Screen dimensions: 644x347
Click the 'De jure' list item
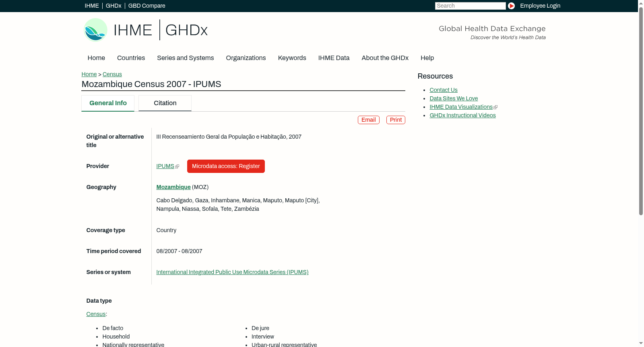click(x=260, y=328)
